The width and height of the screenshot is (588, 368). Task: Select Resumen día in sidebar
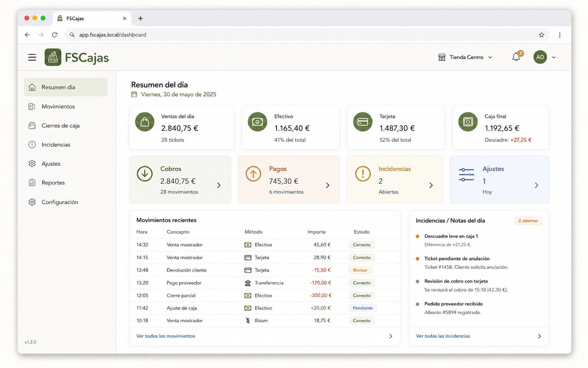pos(66,87)
